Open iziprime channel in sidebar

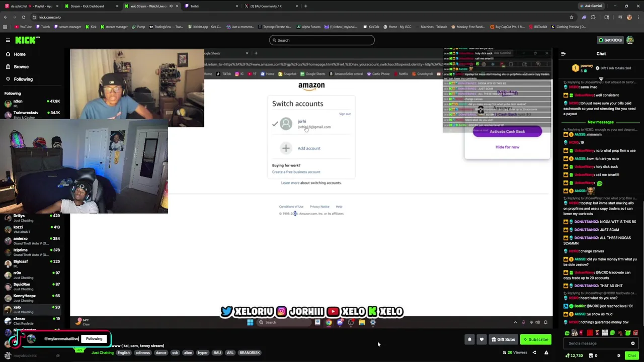[x=32, y=252]
